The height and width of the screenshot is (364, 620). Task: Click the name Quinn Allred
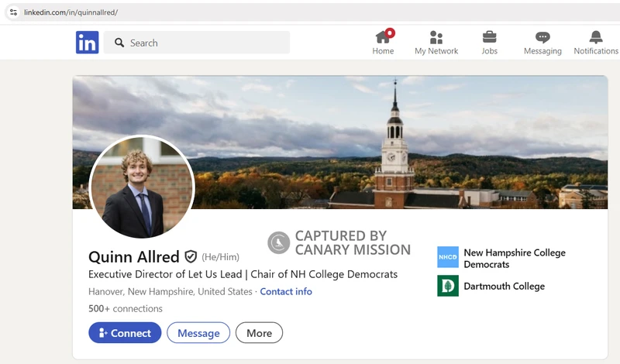tap(133, 257)
